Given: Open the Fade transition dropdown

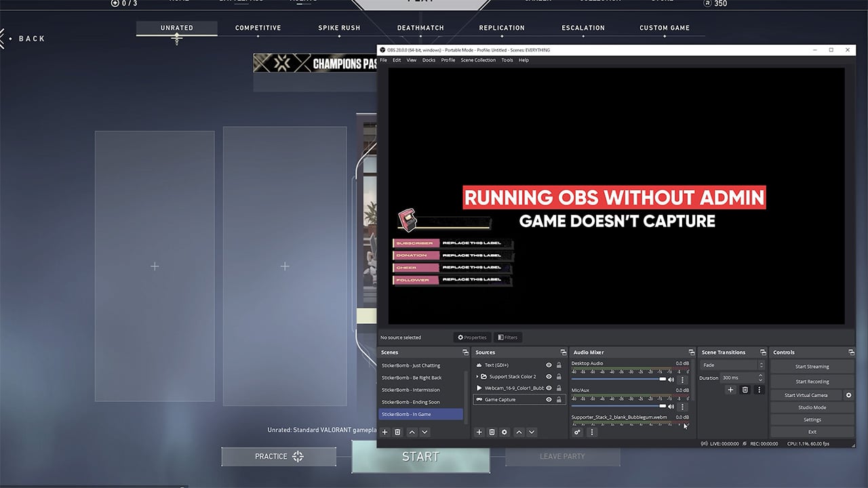Looking at the screenshot, I should (x=732, y=365).
